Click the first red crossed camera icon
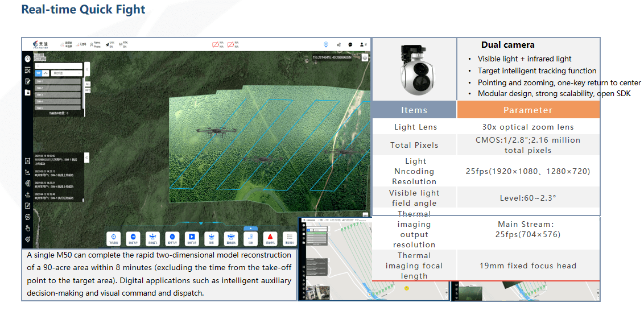Image resolution: width=644 pixels, height=315 pixels. pos(215,45)
